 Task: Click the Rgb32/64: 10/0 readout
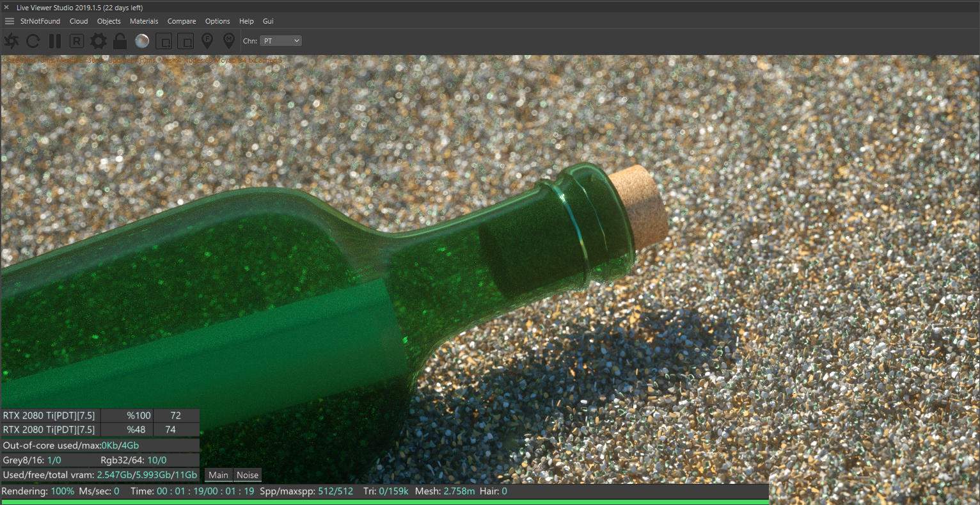134,460
